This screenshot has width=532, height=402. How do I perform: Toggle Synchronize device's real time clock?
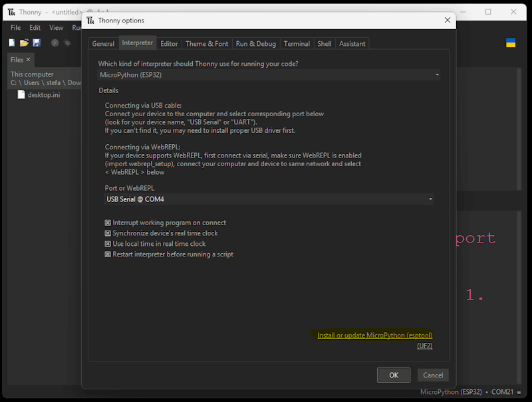point(108,234)
